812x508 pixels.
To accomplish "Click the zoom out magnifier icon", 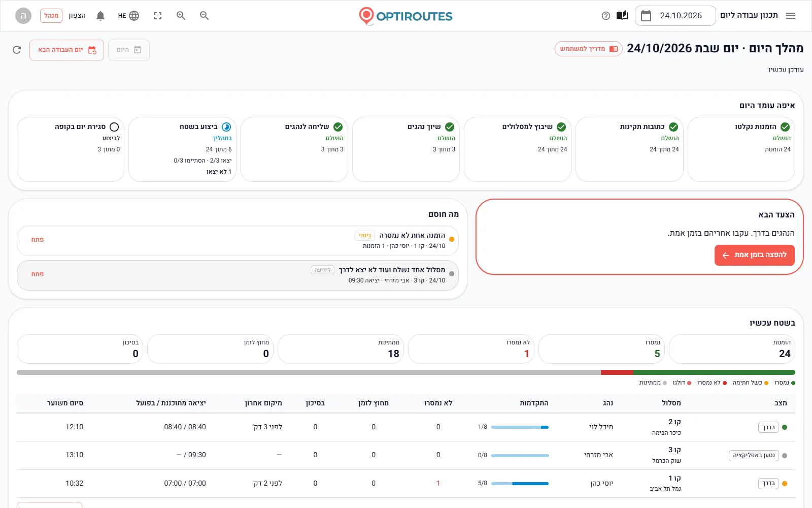I will [205, 16].
